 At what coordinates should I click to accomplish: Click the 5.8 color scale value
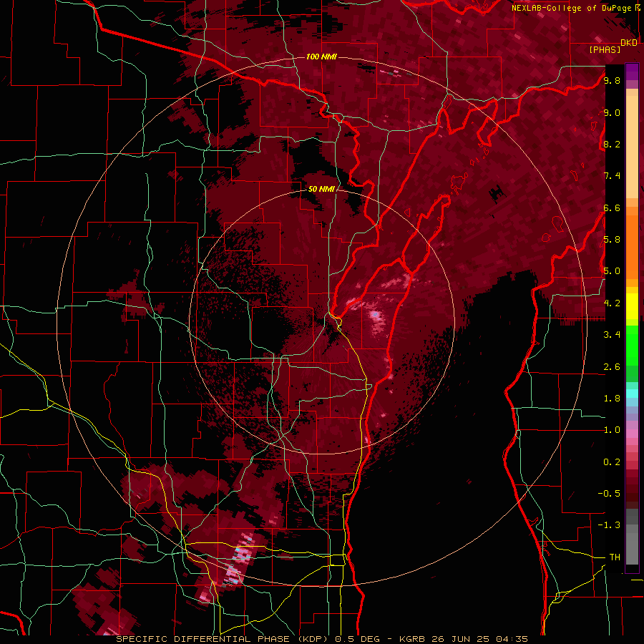coord(612,240)
